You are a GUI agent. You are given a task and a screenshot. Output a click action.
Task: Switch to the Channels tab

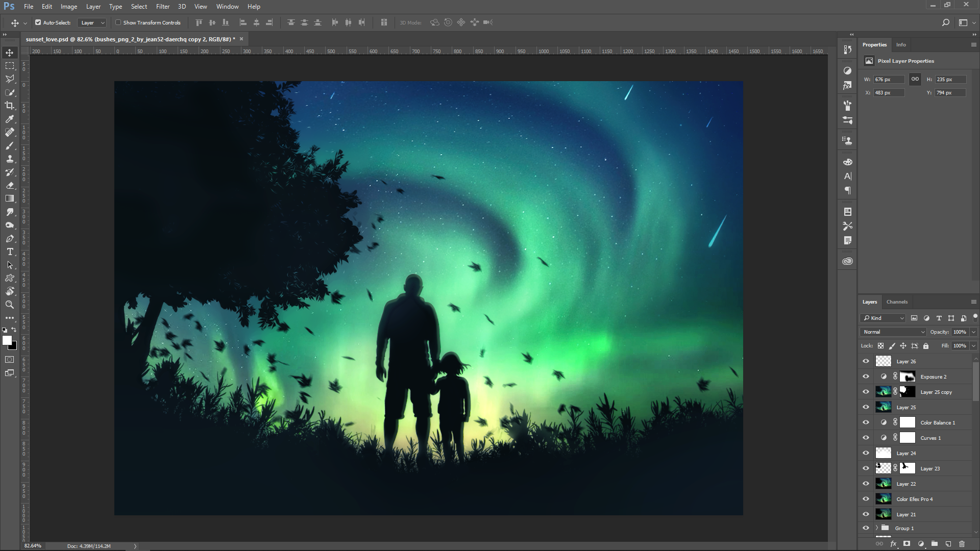(897, 302)
